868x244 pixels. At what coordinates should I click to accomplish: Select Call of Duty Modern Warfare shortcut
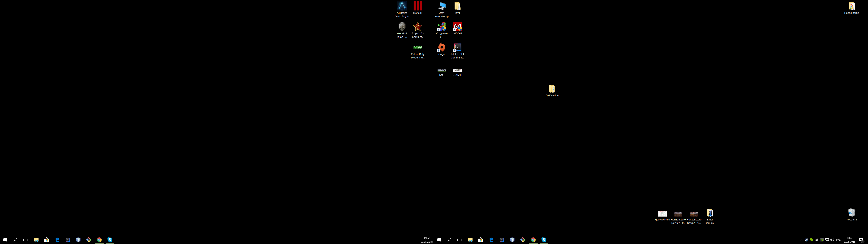[418, 47]
